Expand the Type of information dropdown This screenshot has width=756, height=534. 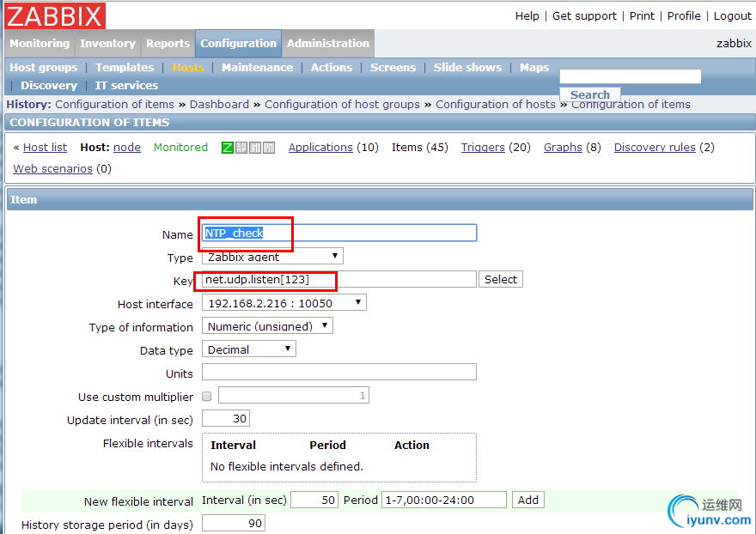coord(267,325)
